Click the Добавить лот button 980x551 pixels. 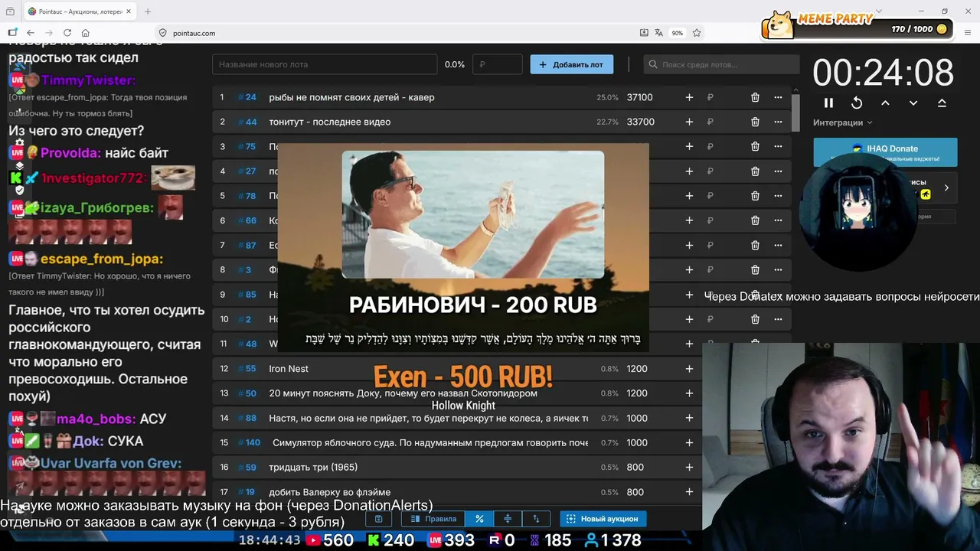tap(571, 64)
